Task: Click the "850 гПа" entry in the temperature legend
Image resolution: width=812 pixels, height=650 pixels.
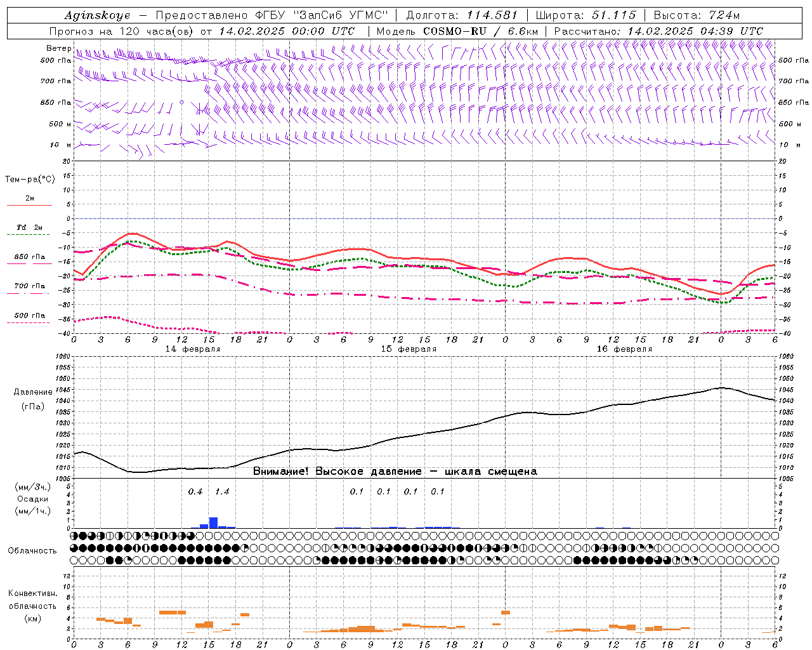Action: pyautogui.click(x=30, y=257)
